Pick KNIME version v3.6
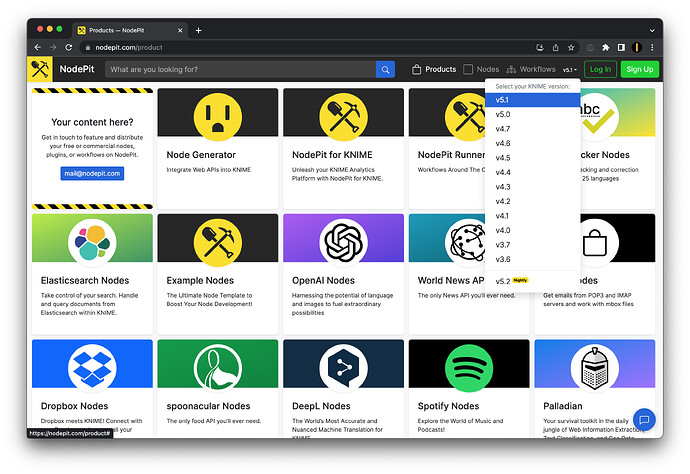The width and height of the screenshot is (690, 474). tap(532, 260)
